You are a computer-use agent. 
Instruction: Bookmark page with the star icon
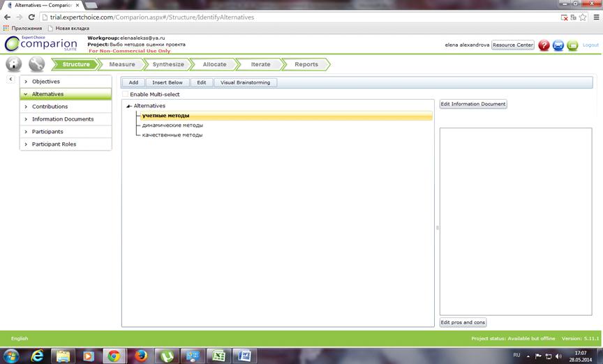[582, 17]
